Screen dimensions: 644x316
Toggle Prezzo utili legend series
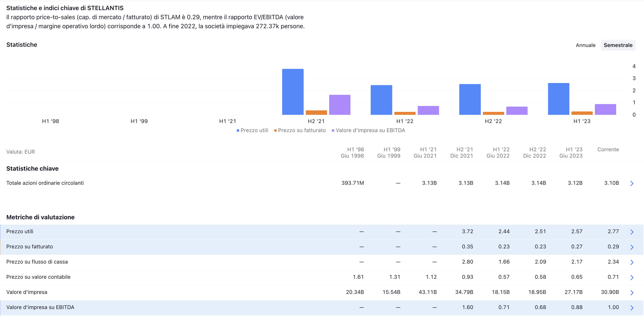pyautogui.click(x=252, y=130)
